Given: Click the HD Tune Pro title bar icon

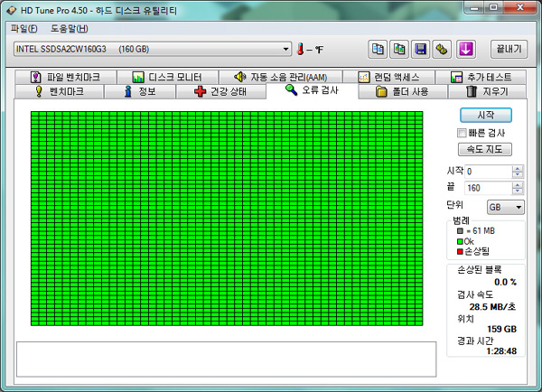Looking at the screenshot, I should click(x=12, y=10).
